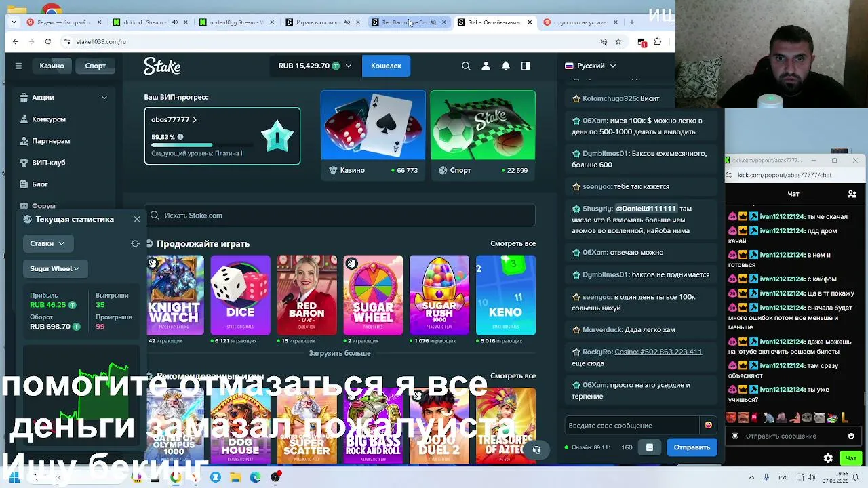This screenshot has height=488, width=868.
Task: Click the browser address bar URL
Action: [x=101, y=41]
